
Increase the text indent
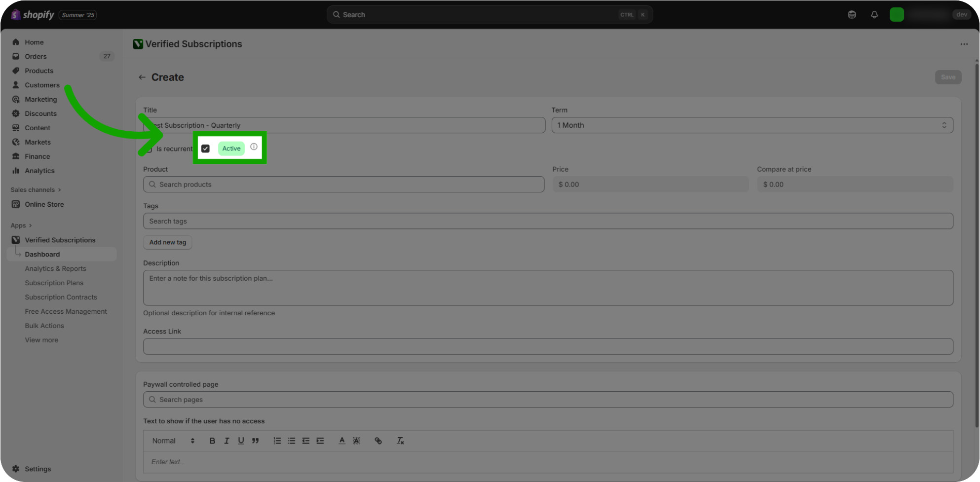[x=320, y=441]
